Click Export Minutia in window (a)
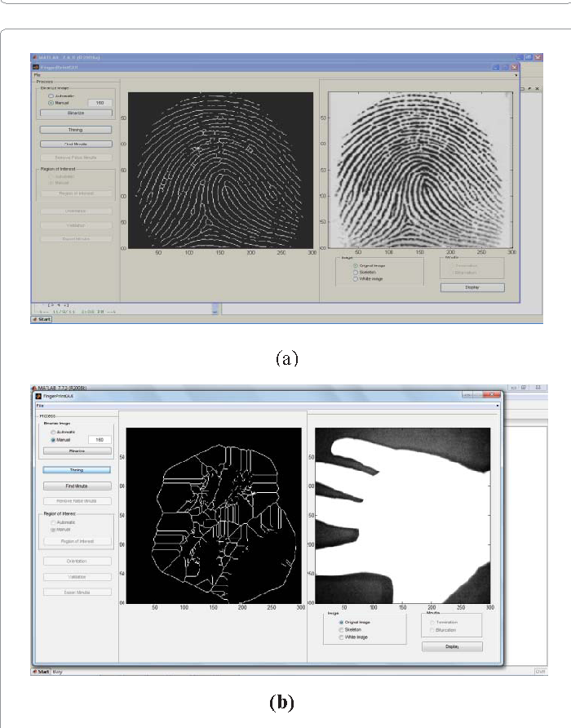Viewport: 571px width, 728px height. [x=76, y=238]
